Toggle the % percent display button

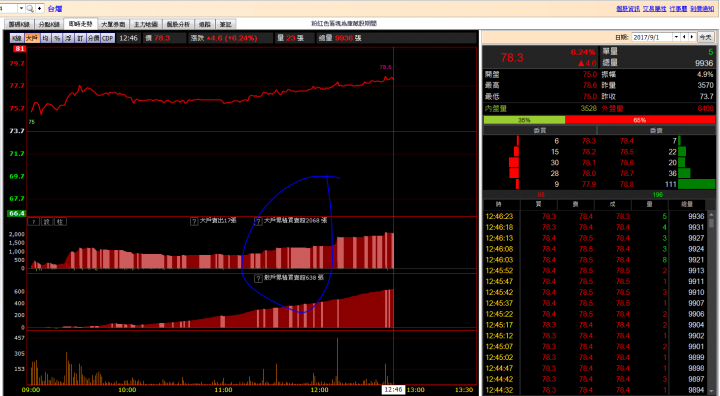[57, 38]
